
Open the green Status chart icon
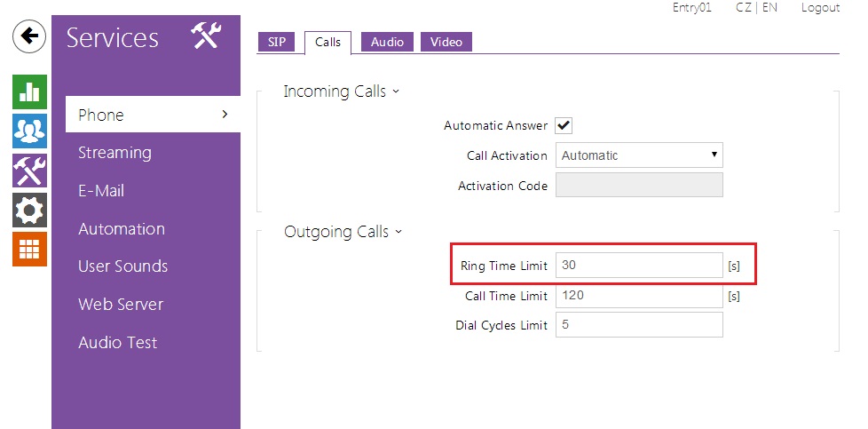point(29,91)
